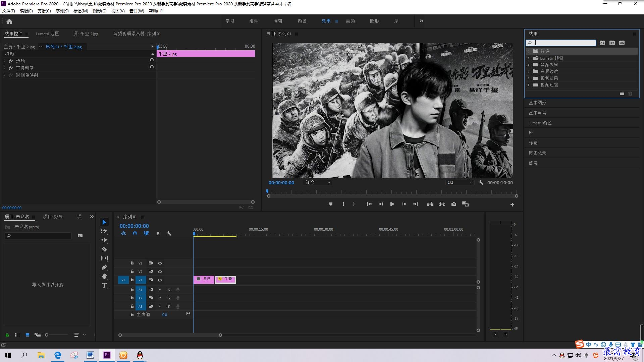The width and height of the screenshot is (644, 362).
Task: Toggle the 不透明度 fx switch
Action: [11, 68]
